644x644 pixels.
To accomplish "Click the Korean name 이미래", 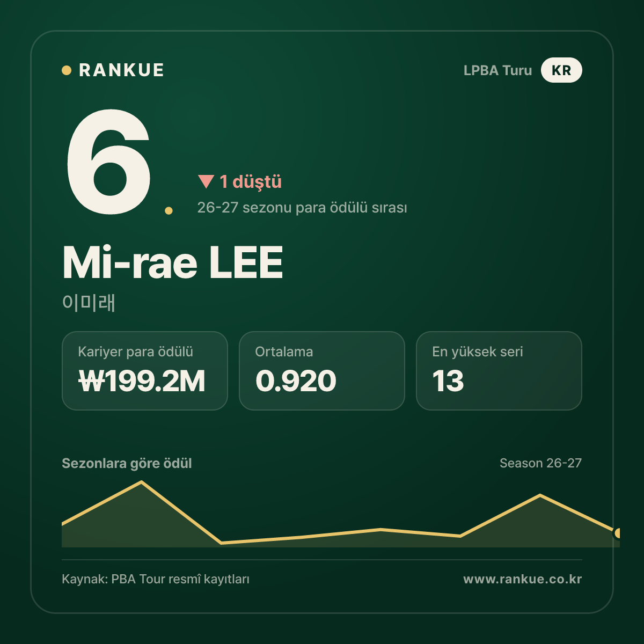I will [89, 303].
